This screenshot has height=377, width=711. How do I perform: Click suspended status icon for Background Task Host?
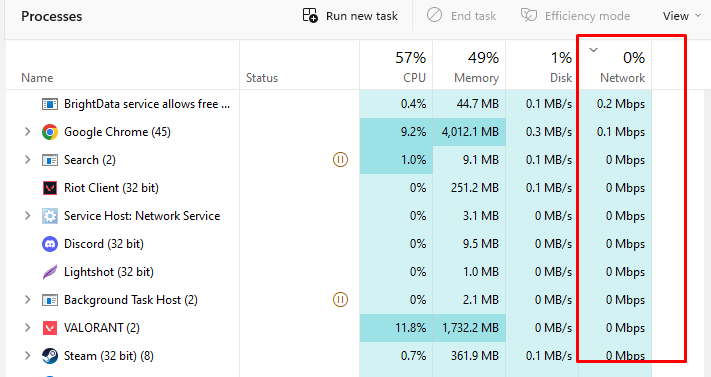click(341, 299)
